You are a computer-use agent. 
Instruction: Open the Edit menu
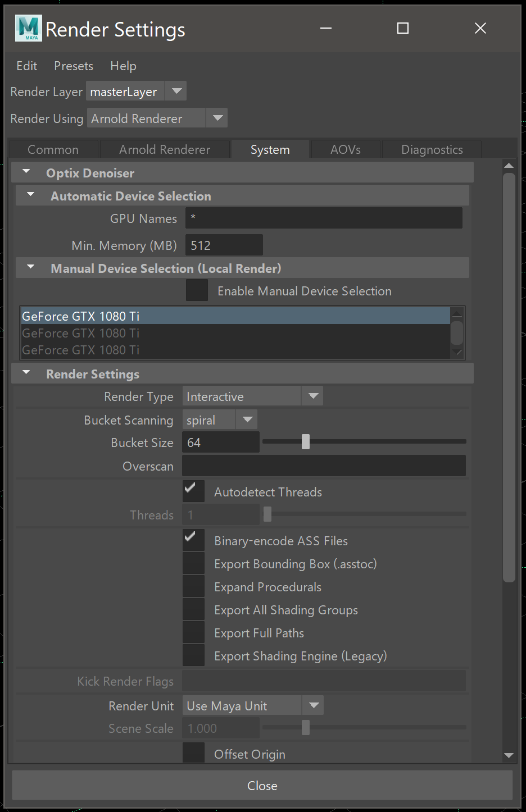click(x=26, y=66)
